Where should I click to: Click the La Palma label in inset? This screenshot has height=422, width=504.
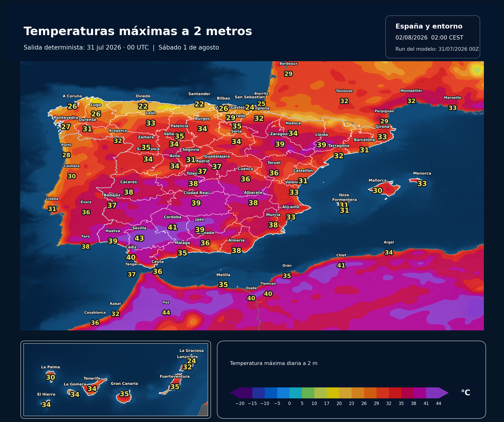tap(51, 367)
